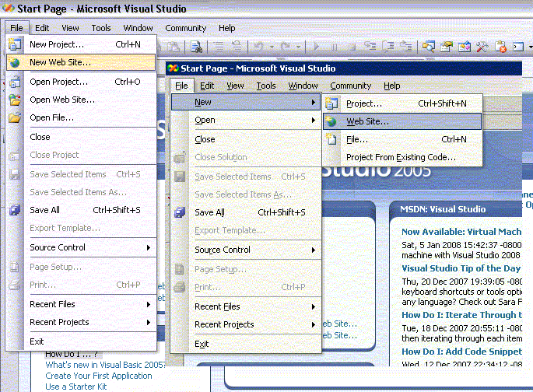533x392 pixels.
Task: Click the Step Out debug icon
Action: 406,46
